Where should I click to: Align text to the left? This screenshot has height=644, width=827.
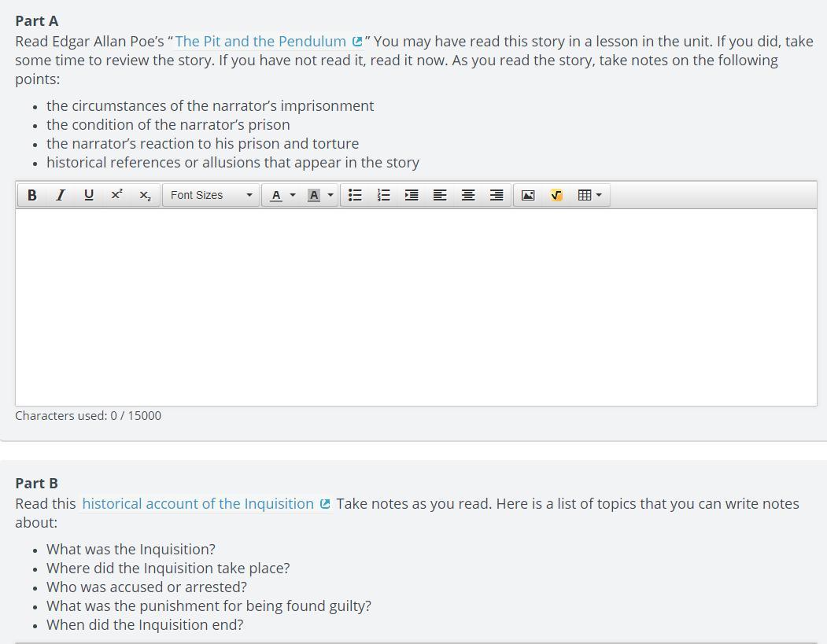tap(440, 195)
